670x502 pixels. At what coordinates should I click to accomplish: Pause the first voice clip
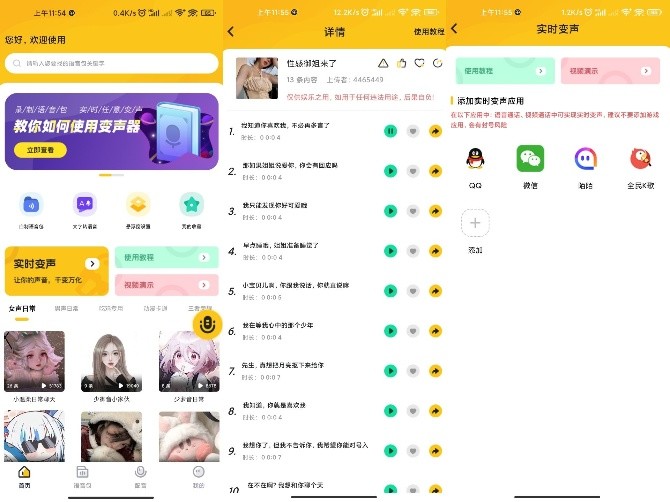390,131
